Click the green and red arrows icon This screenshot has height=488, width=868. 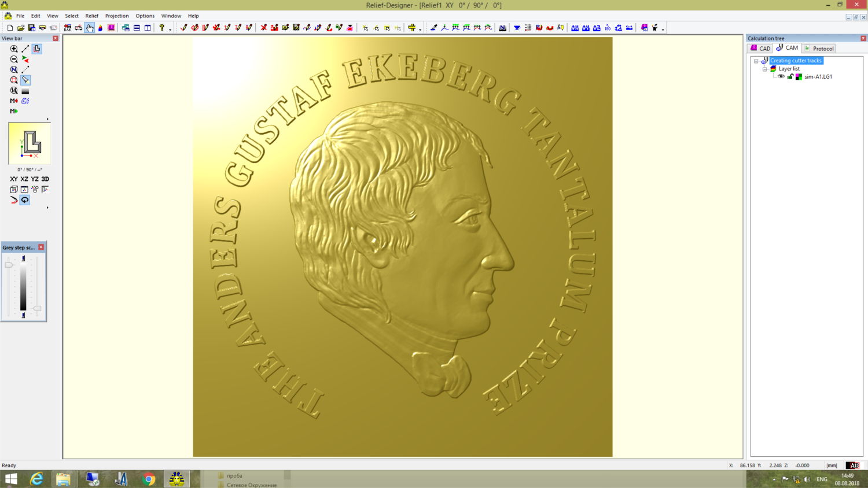tap(25, 59)
